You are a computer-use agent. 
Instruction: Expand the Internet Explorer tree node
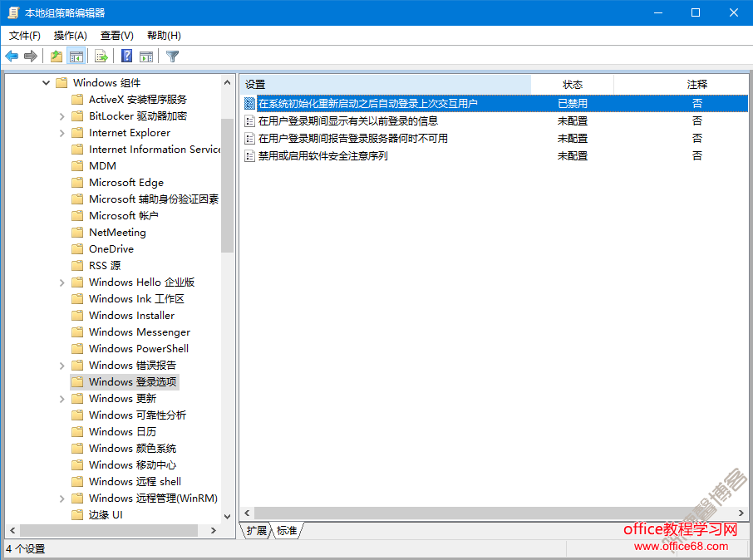coord(62,132)
